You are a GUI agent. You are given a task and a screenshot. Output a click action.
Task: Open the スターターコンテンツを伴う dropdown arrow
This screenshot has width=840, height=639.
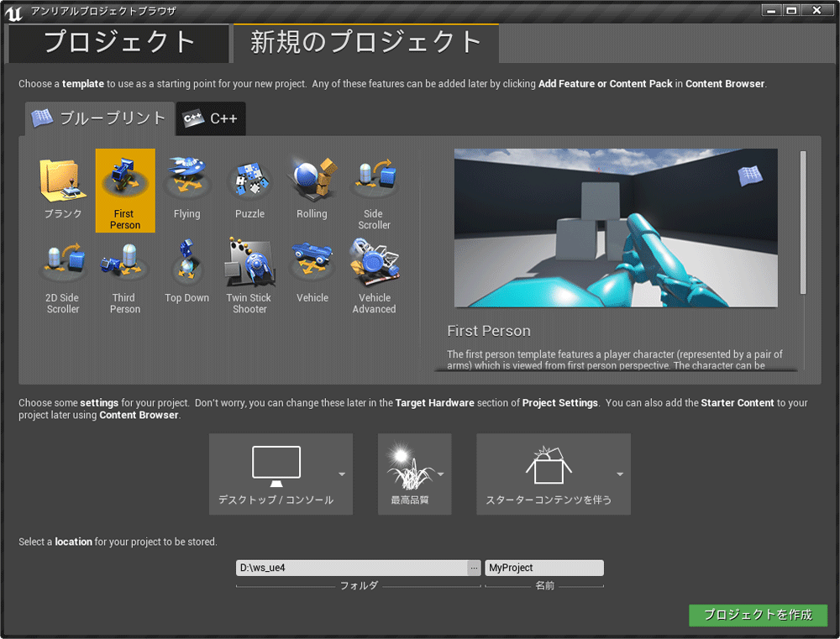tap(620, 474)
